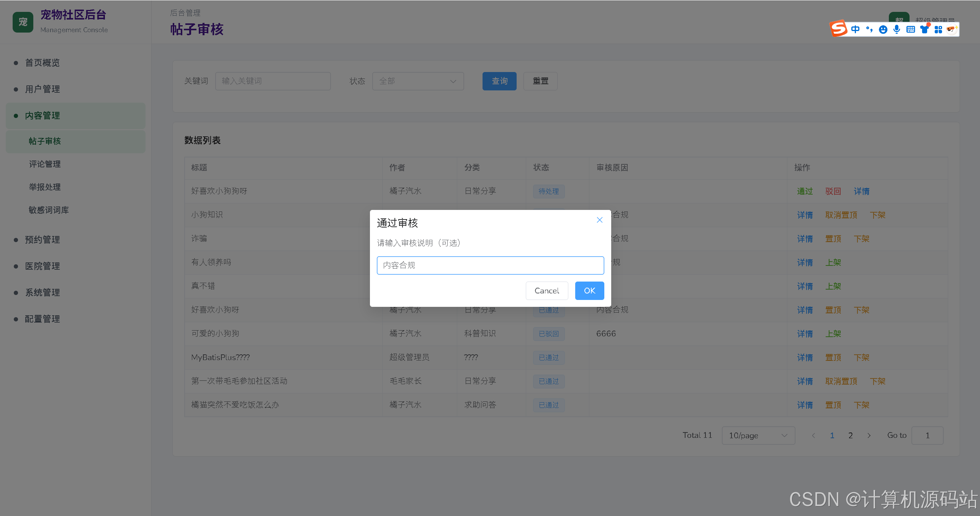Viewport: 980px width, 516px height.
Task: Click 下架 in 橘猫突然不爱吃饭怎么办 row
Action: 861,405
